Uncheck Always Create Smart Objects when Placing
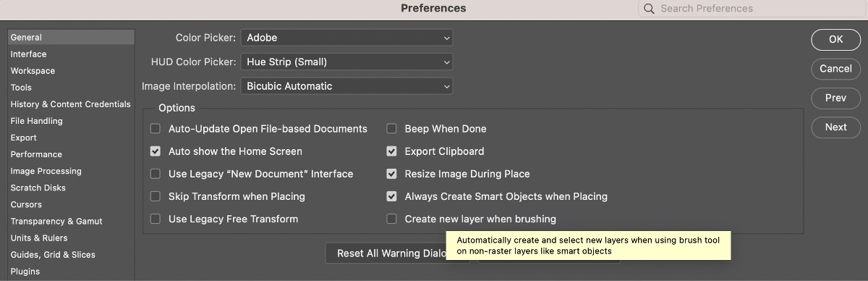This screenshot has width=868, height=281. point(391,196)
